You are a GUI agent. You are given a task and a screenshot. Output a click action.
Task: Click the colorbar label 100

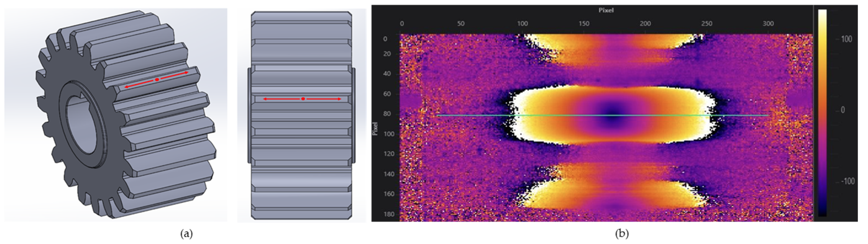(x=846, y=39)
